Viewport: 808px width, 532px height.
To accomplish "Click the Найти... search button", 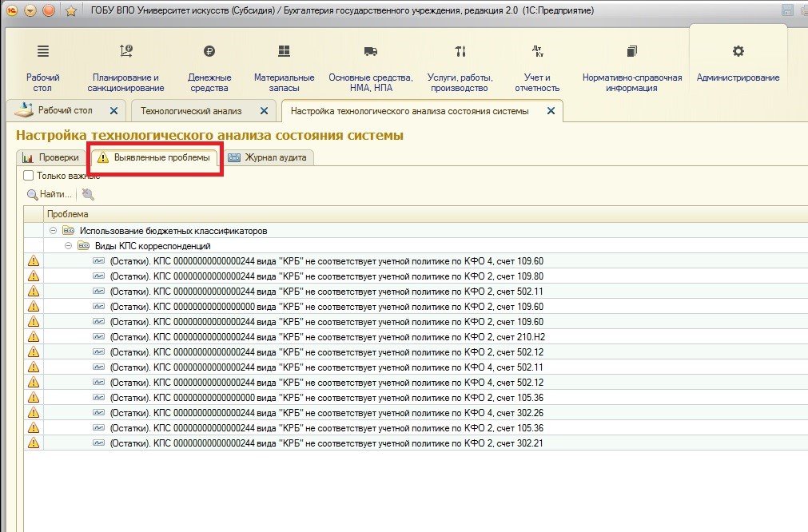I will (x=50, y=194).
